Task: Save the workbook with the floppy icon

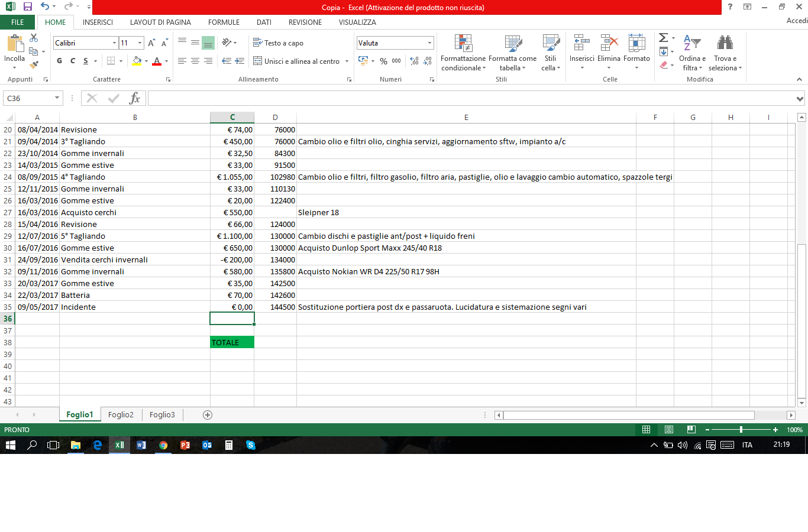Action: [x=28, y=7]
